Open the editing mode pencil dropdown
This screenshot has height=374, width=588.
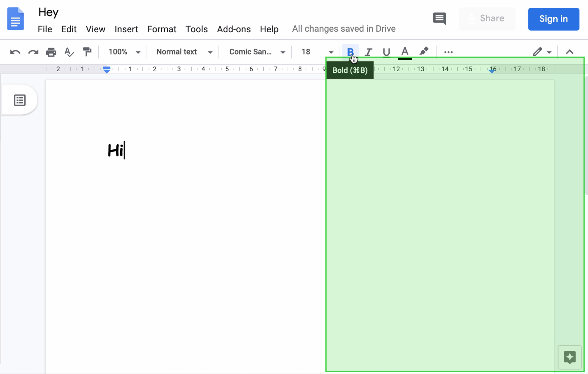(x=542, y=52)
